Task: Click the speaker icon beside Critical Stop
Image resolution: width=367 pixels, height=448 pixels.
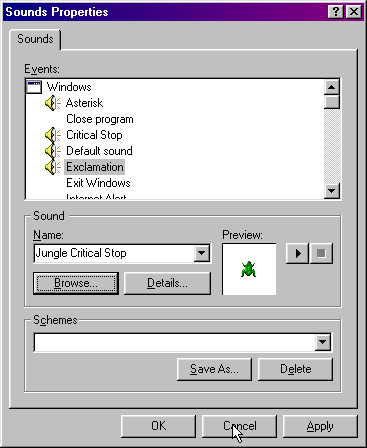Action: pyautogui.click(x=53, y=135)
